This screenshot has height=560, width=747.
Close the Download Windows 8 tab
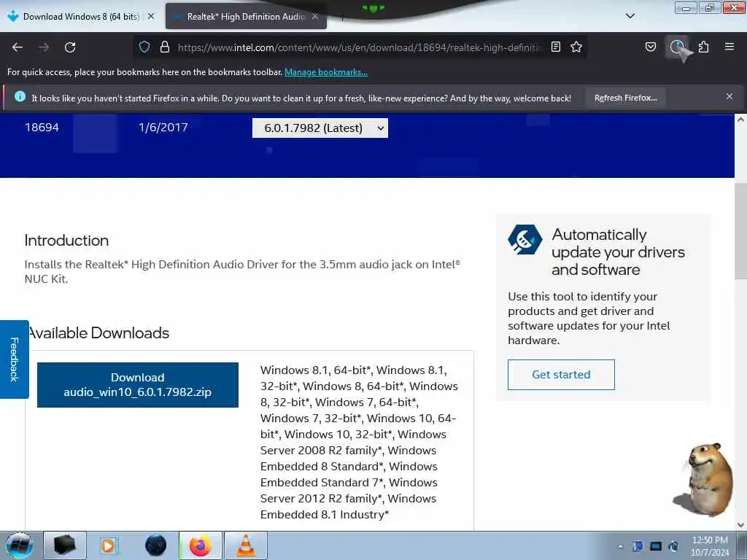point(151,16)
